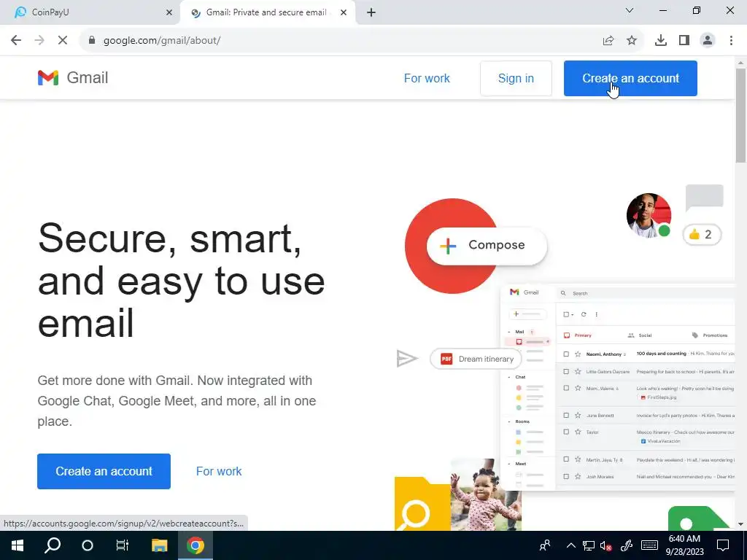The width and height of the screenshot is (747, 560).
Task: Stop page loading with the X button
Action: coord(63,41)
